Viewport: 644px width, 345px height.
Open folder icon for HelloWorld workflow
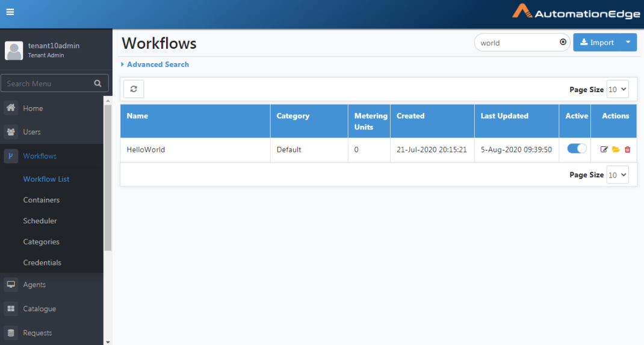point(616,149)
